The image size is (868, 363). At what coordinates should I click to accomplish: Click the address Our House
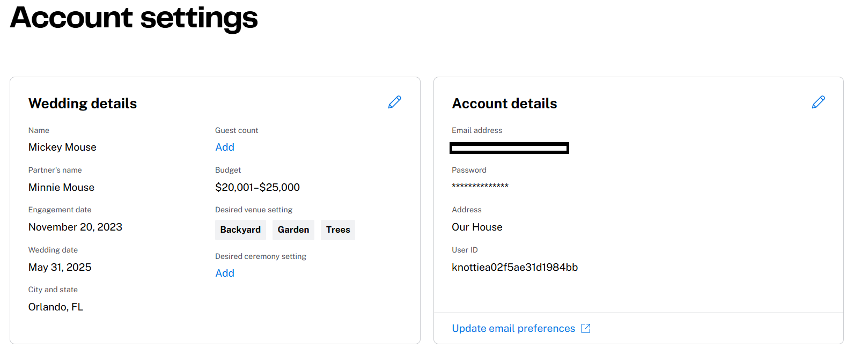click(x=477, y=227)
